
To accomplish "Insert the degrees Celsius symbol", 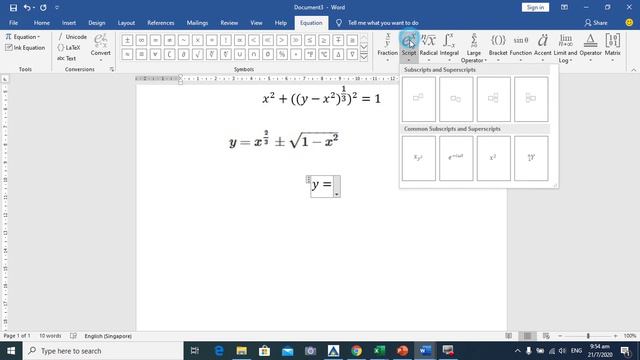I will tap(324, 54).
